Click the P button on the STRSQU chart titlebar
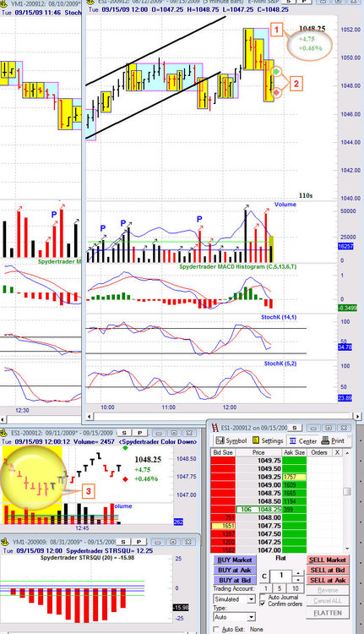Screen dimensions: 364x634 pos(139,542)
